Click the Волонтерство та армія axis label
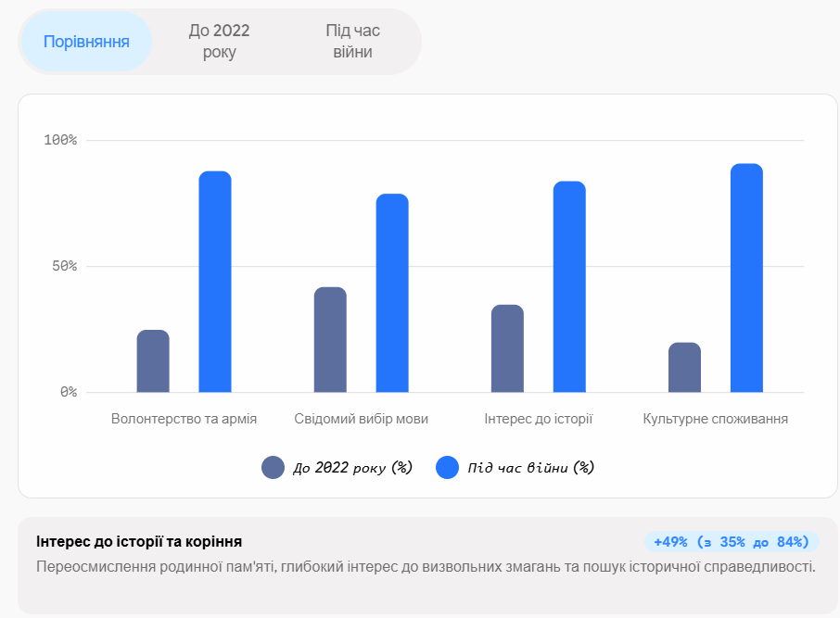840x618 pixels. (x=184, y=419)
